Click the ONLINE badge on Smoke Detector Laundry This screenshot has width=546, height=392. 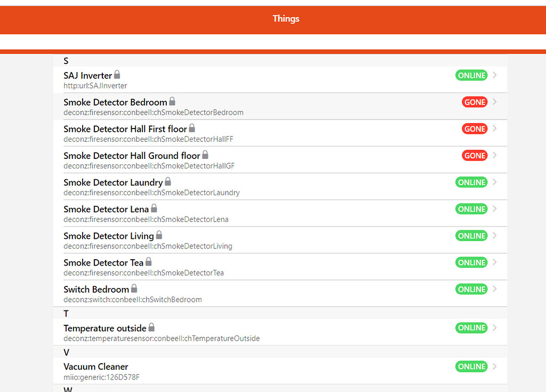pyautogui.click(x=471, y=182)
